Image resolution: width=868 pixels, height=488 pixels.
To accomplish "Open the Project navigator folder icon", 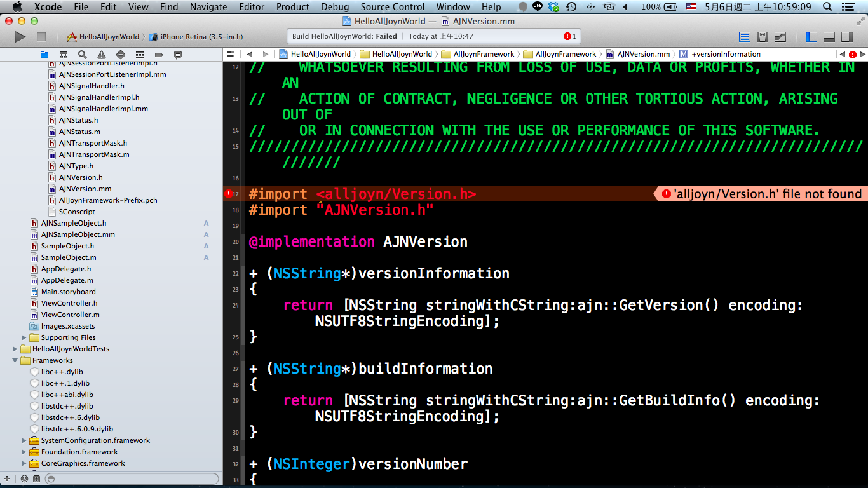I will [x=44, y=55].
